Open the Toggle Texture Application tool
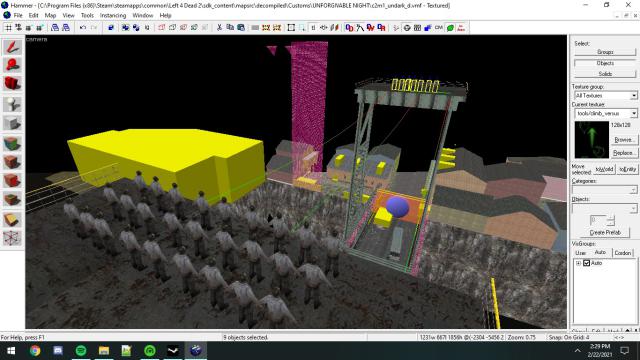 (x=12, y=143)
